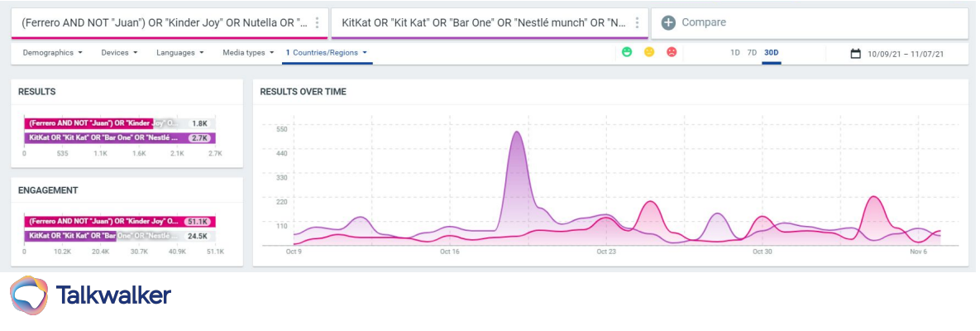Open the 1 Countries/Regions filter
980x331 pixels.
click(x=327, y=53)
